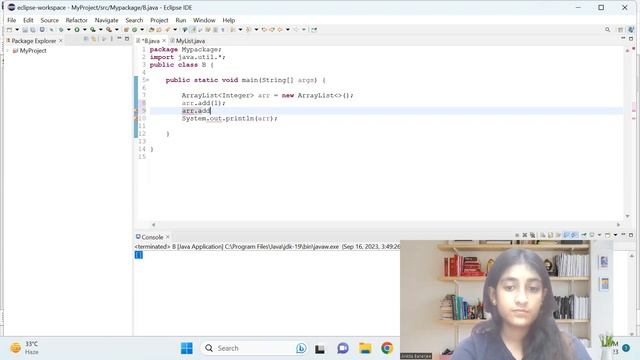This screenshot has width=640, height=360.
Task: Click the Clear Console icon
Action: pyautogui.click(x=542, y=235)
